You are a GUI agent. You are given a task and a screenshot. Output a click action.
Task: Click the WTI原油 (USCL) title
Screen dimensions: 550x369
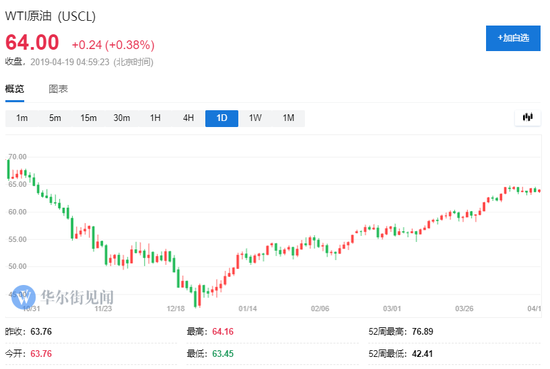click(x=50, y=16)
